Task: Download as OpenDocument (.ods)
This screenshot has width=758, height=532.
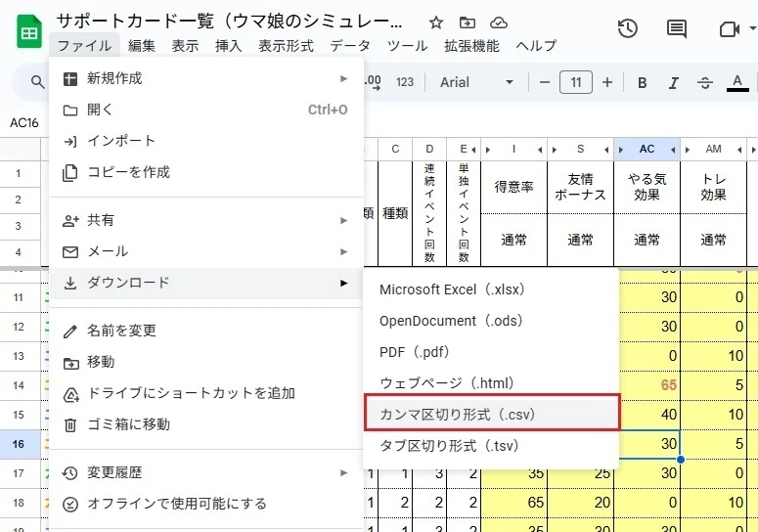Action: pyautogui.click(x=491, y=321)
